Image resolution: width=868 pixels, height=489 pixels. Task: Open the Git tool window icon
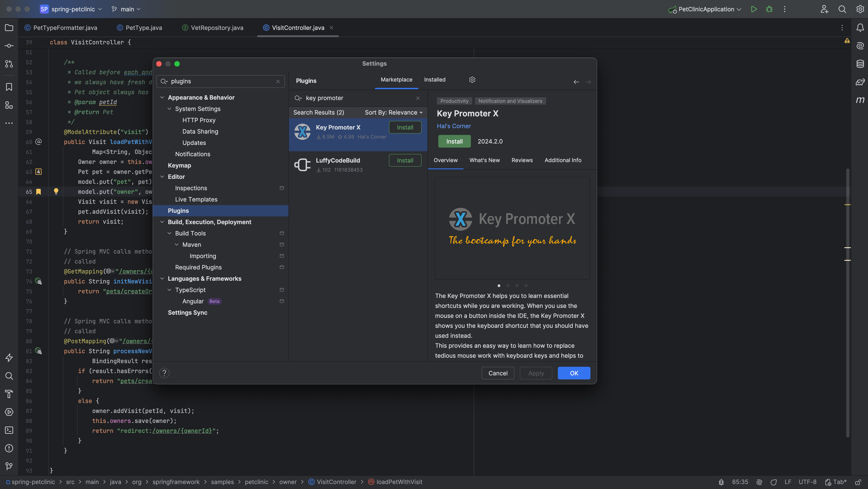click(9, 466)
